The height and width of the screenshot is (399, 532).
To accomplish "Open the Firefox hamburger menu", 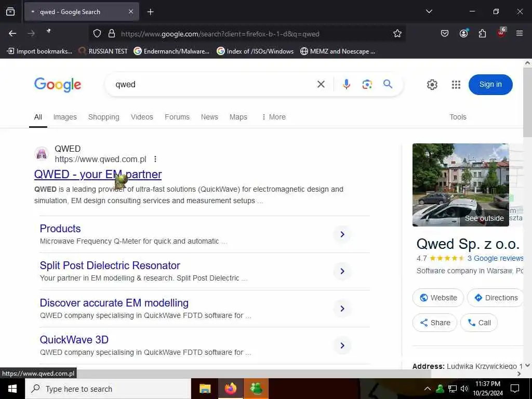I will point(520,33).
